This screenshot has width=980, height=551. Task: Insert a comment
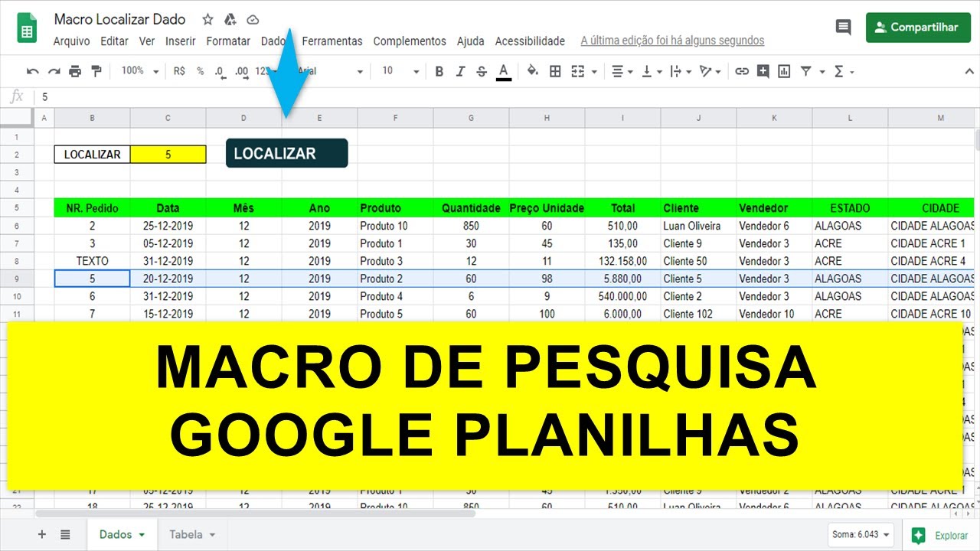(x=763, y=71)
